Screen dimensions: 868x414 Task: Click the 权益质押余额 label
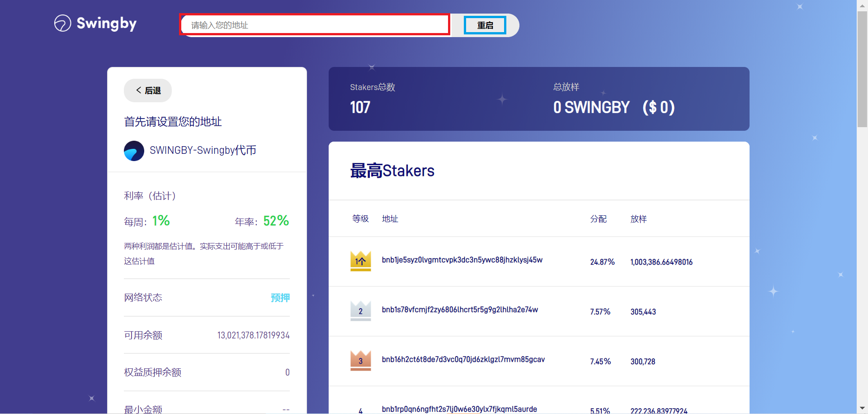(152, 372)
